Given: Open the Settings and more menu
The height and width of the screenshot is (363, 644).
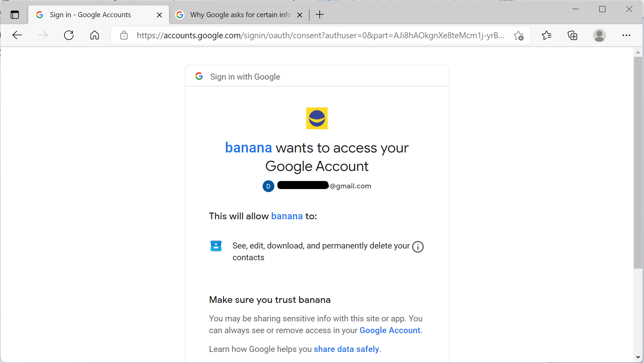Looking at the screenshot, I should click(627, 35).
